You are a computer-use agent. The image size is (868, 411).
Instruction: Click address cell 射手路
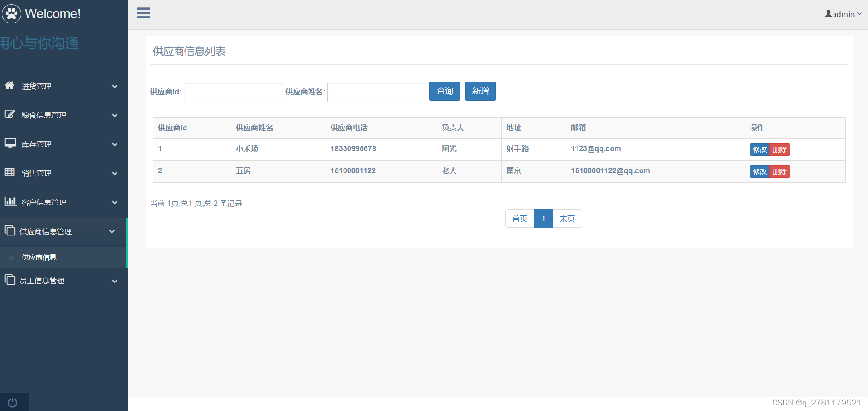point(518,148)
